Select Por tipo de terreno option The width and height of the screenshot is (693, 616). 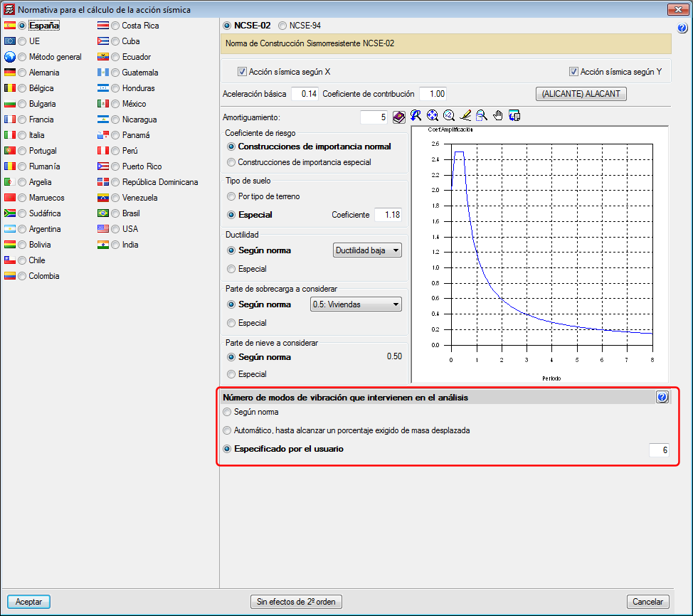[x=231, y=196]
